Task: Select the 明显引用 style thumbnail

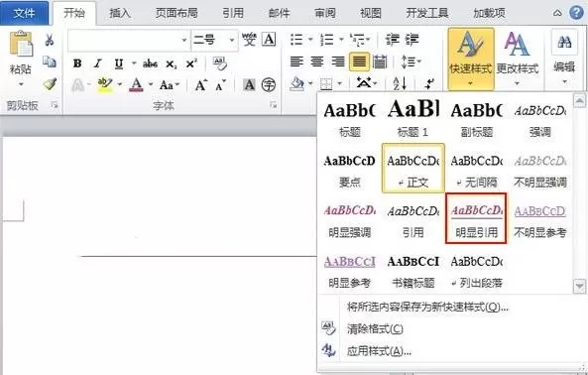Action: click(x=476, y=218)
